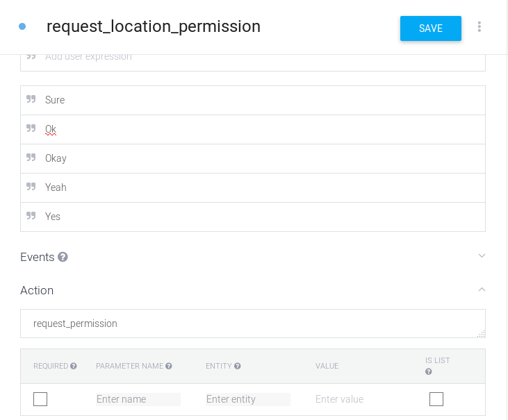Click the IS LIST help icon

coord(429,371)
